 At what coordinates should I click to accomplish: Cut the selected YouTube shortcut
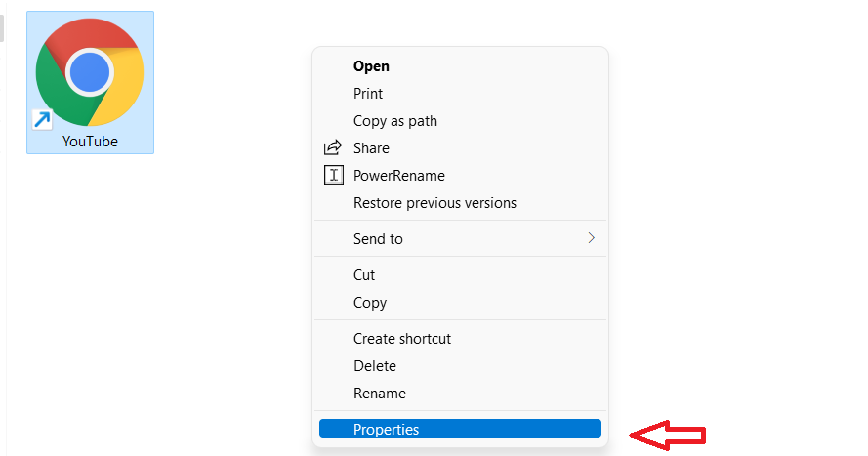pyautogui.click(x=364, y=275)
